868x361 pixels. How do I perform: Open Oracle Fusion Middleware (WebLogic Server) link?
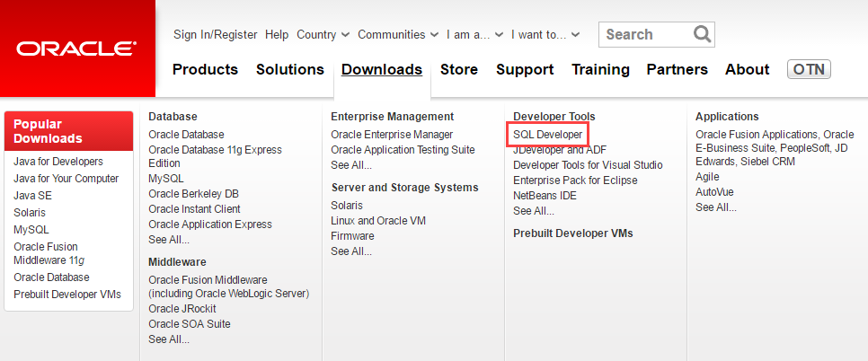(x=228, y=286)
